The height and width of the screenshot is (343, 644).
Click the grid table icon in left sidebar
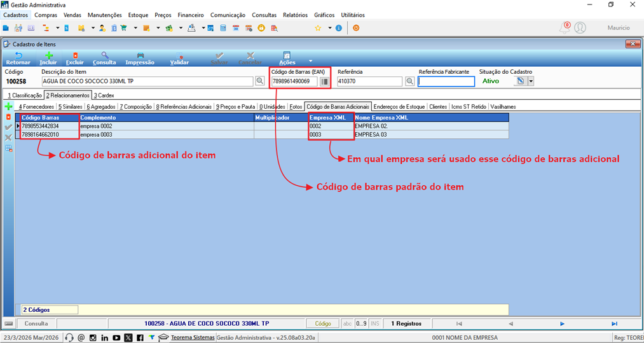[x=8, y=148]
